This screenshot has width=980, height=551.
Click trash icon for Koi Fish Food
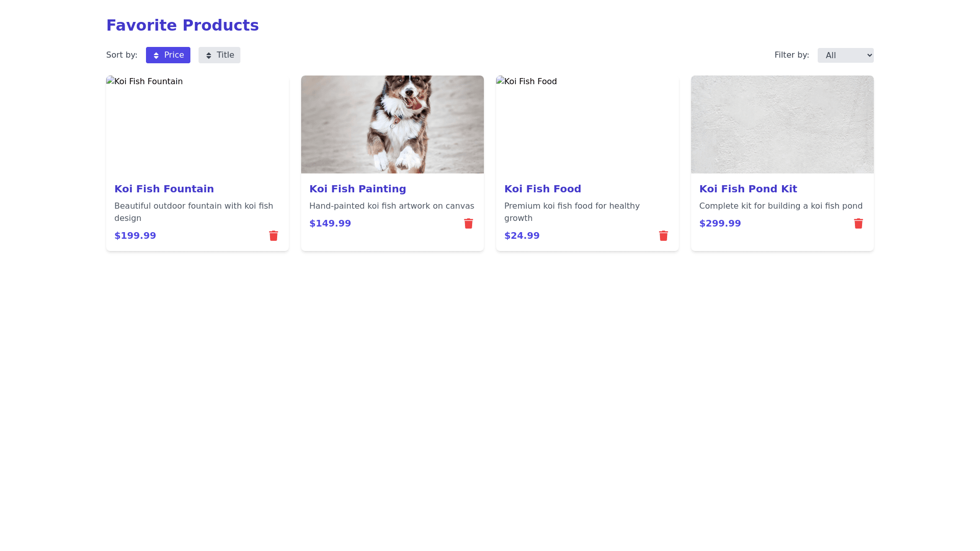pyautogui.click(x=664, y=236)
